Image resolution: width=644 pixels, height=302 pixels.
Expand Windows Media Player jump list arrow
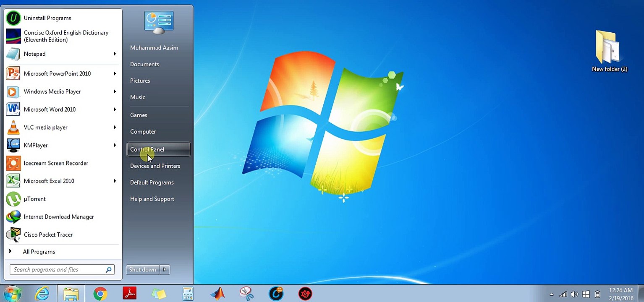point(115,91)
